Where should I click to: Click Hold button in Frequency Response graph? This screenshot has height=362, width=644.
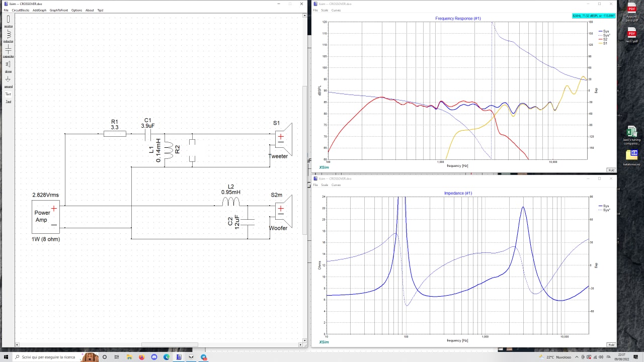611,170
